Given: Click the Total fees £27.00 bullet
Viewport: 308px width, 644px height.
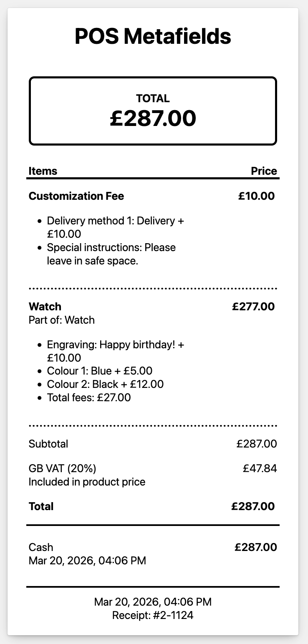Looking at the screenshot, I should click(x=88, y=397).
